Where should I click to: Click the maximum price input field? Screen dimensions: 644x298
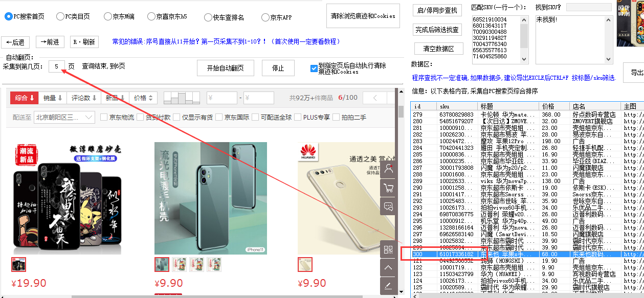tap(259, 98)
